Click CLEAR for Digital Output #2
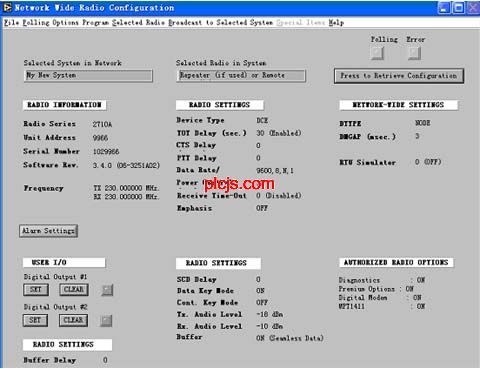480x369 pixels. pos(73,320)
